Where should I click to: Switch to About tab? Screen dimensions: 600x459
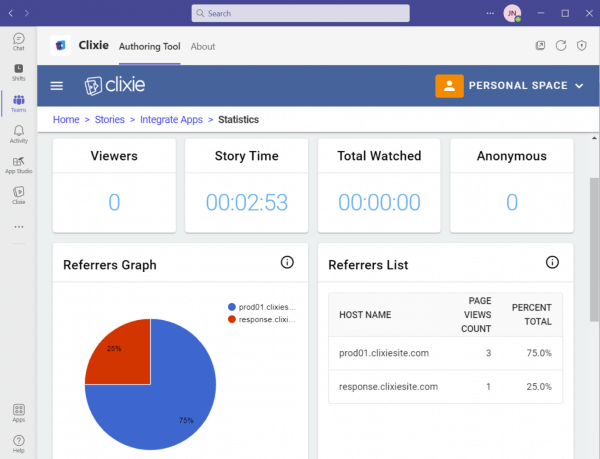pyautogui.click(x=203, y=47)
